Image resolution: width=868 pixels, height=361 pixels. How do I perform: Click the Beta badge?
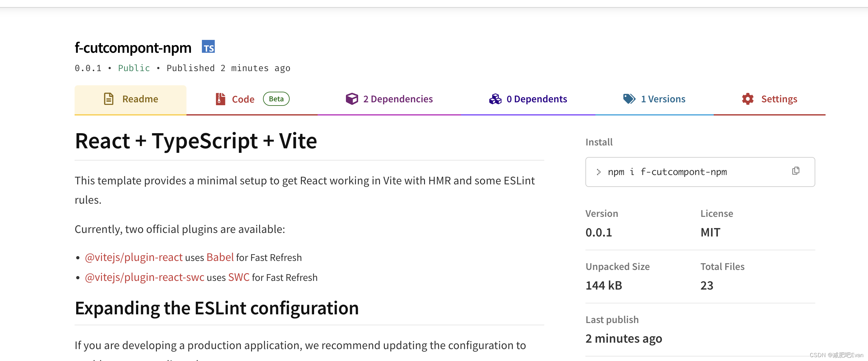click(x=276, y=99)
